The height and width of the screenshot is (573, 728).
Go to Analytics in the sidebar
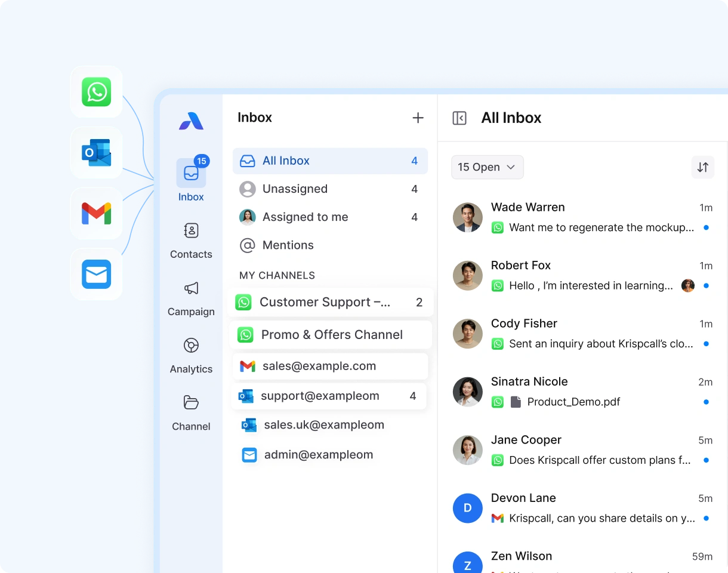191,356
